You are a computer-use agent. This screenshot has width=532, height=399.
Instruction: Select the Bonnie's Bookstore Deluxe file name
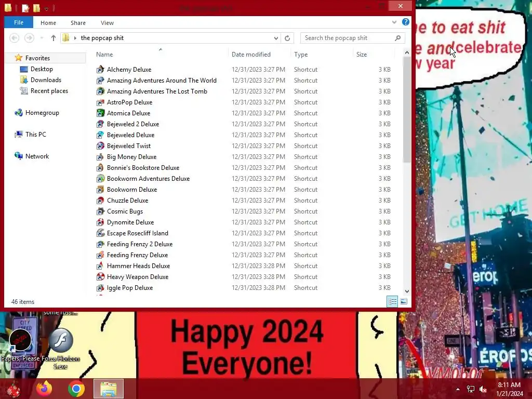143,168
